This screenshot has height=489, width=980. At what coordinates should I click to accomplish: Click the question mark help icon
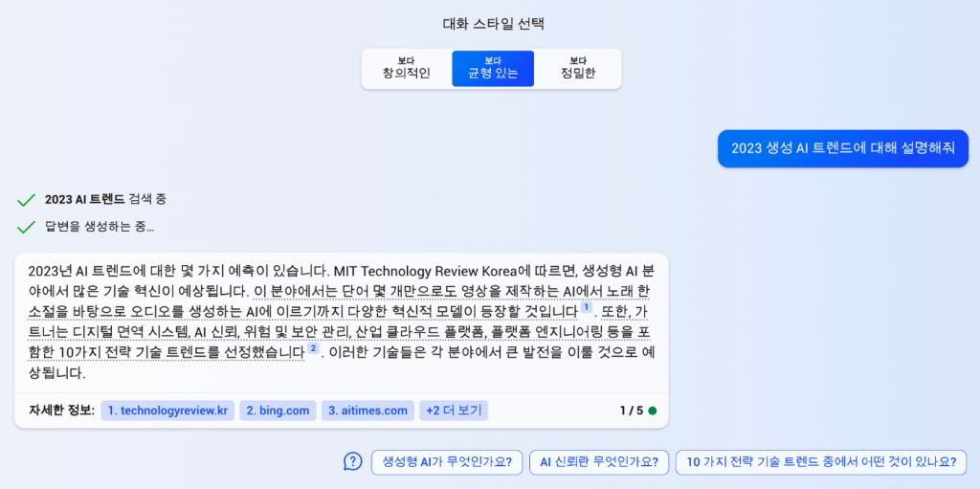(352, 461)
